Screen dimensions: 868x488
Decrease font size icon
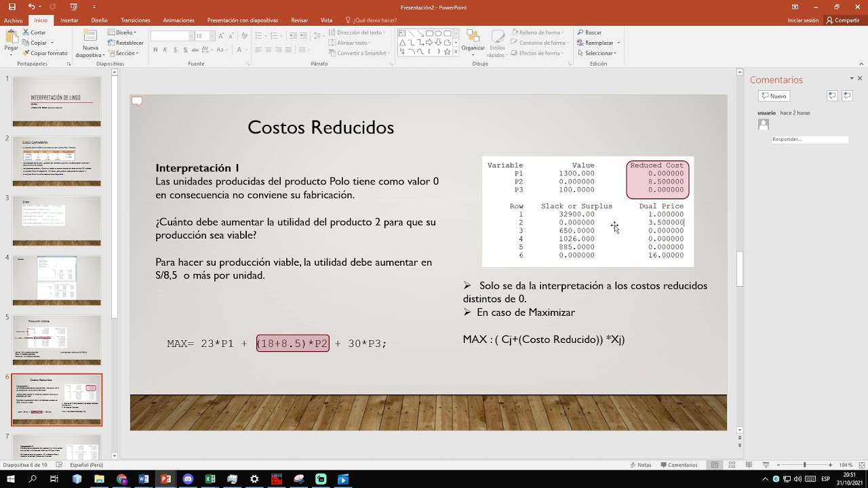[231, 35]
